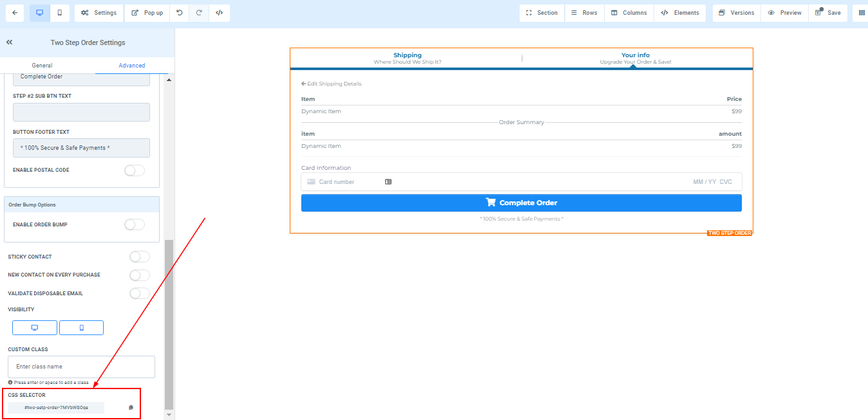The height and width of the screenshot is (420, 868).
Task: Click the Custom Class input field
Action: [x=81, y=367]
